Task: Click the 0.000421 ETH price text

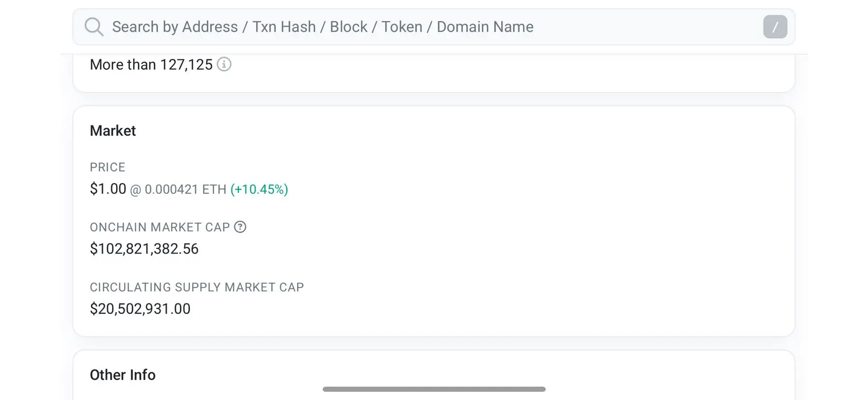Action: click(186, 189)
